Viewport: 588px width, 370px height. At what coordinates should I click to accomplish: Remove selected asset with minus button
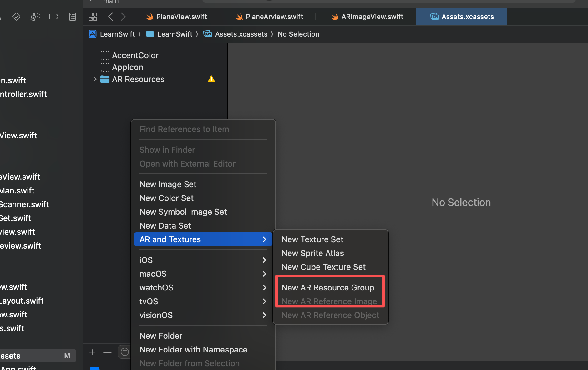107,352
